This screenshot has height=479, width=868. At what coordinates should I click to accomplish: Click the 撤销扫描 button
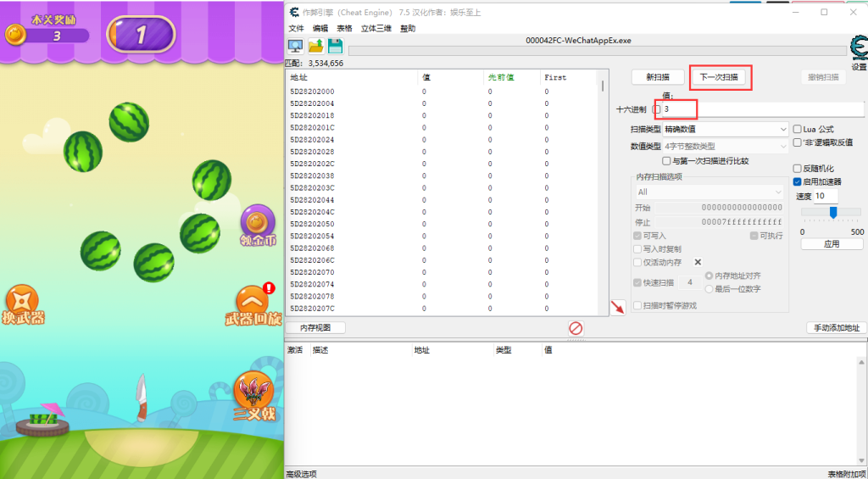(823, 77)
